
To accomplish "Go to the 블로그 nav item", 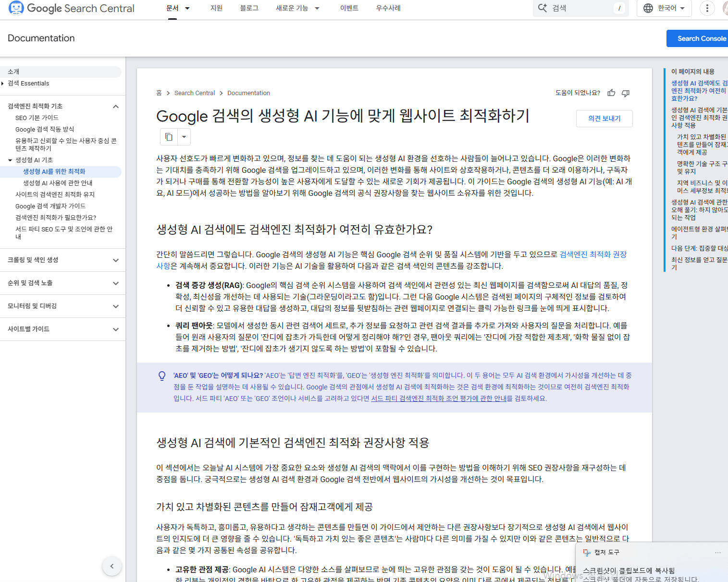I will coord(249,8).
